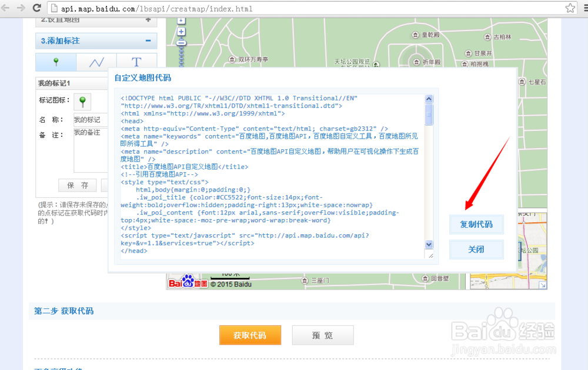This screenshot has width=588, height=370.
Task: Bookmark page with the star icon
Action: [x=570, y=8]
